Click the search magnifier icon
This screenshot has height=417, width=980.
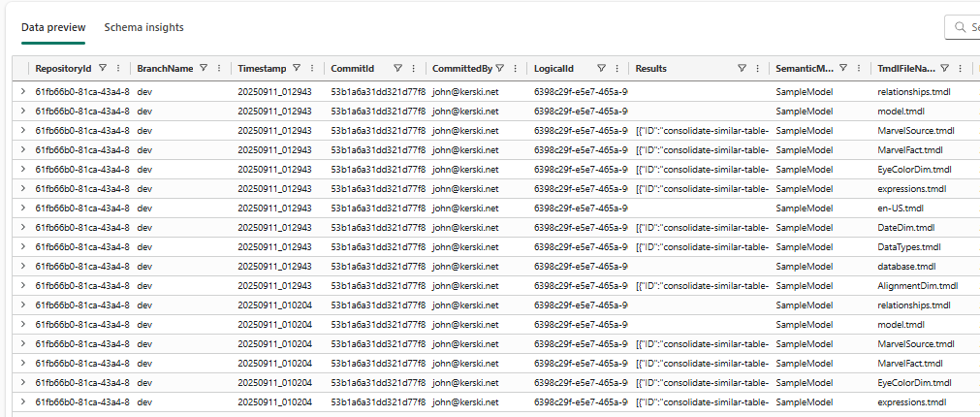(x=960, y=27)
